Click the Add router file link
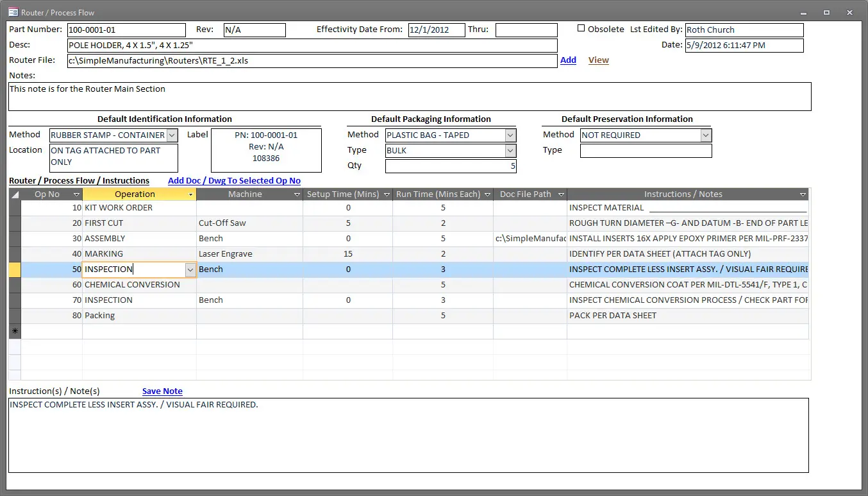Screen dimensions: 868x496 pyautogui.click(x=568, y=60)
